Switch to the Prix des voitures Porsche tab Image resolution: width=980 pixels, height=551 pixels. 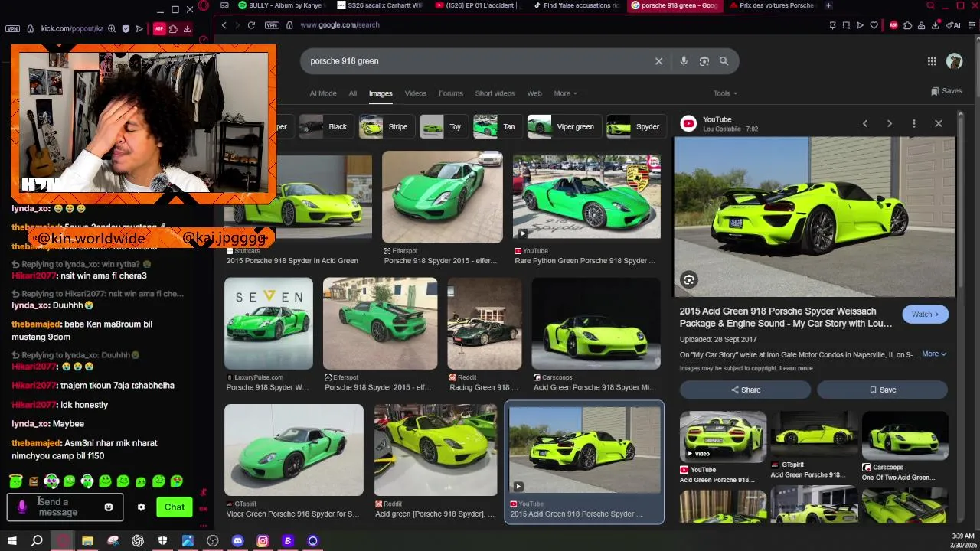pos(771,5)
